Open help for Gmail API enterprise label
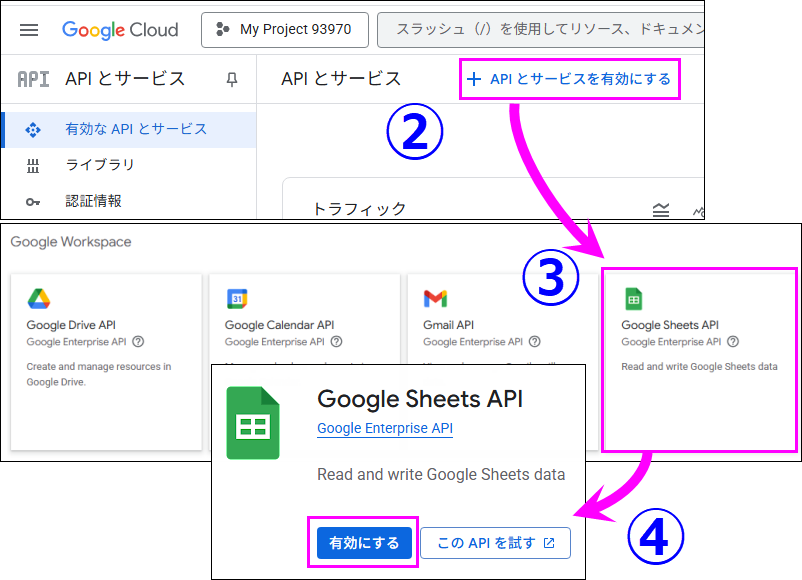 click(534, 342)
